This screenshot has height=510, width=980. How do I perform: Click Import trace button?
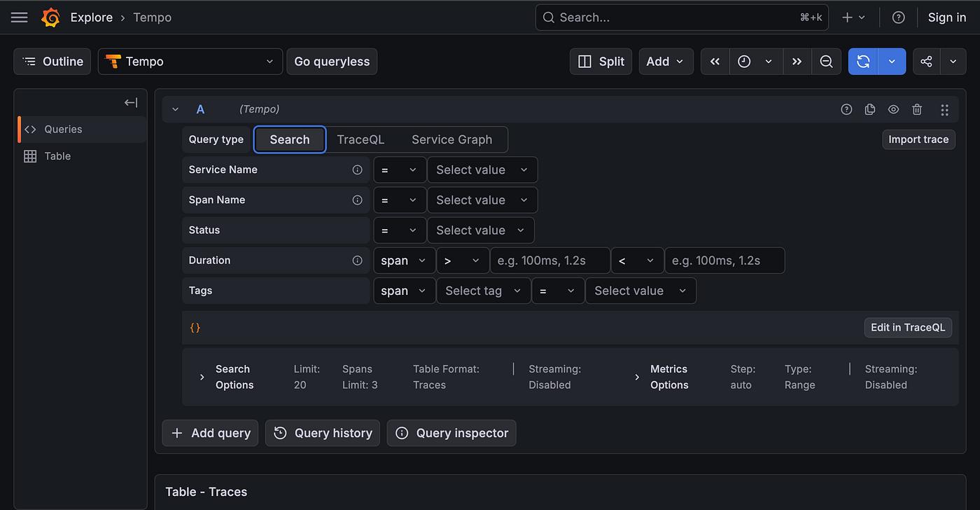(918, 139)
